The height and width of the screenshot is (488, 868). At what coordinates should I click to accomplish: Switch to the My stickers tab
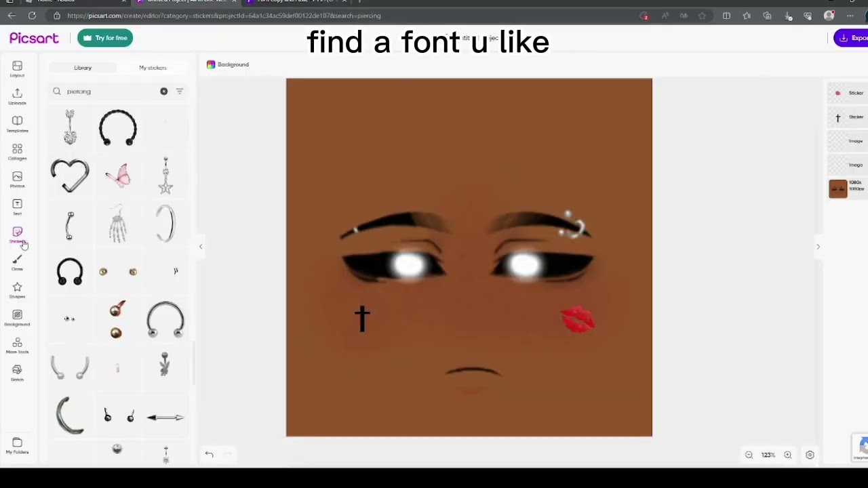(153, 68)
